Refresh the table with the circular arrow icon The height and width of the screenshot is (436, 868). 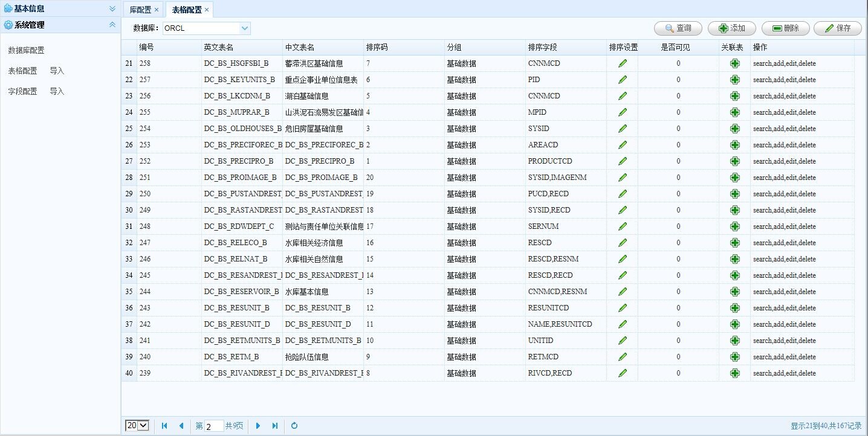point(294,426)
